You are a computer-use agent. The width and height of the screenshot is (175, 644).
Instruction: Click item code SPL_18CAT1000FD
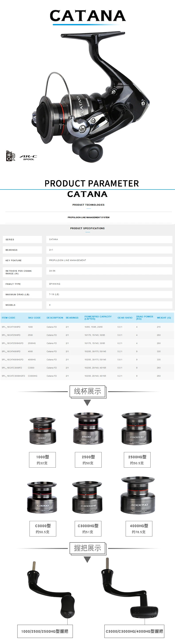click(x=11, y=327)
